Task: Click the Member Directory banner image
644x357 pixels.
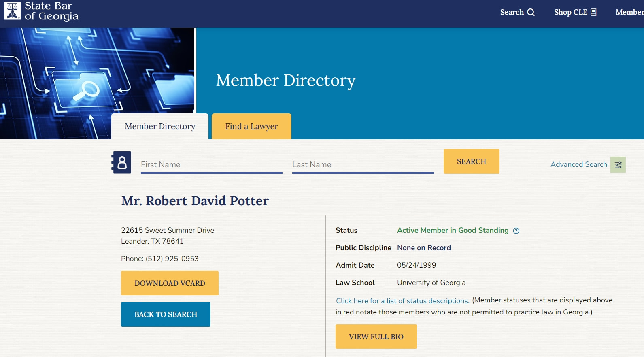Action: (x=97, y=83)
